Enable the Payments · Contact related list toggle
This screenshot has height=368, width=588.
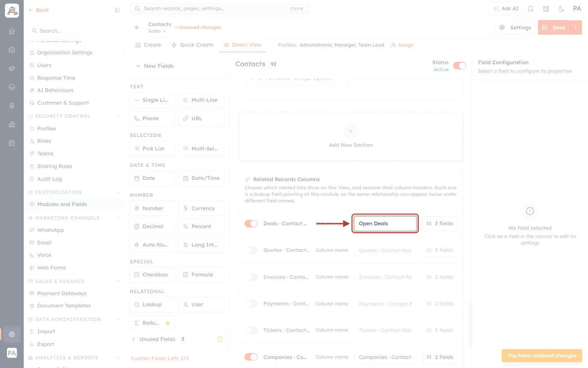tap(251, 304)
